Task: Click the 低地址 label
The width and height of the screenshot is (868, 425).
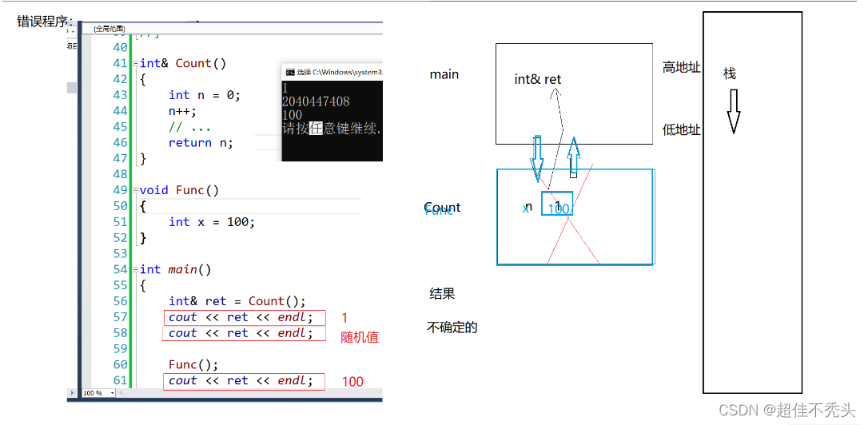Action: [x=682, y=130]
